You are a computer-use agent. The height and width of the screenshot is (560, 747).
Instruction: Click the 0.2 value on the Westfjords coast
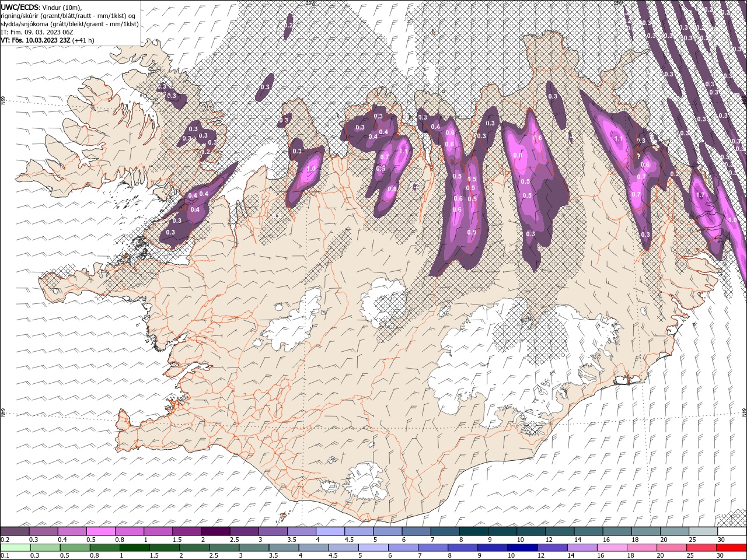tap(205, 152)
